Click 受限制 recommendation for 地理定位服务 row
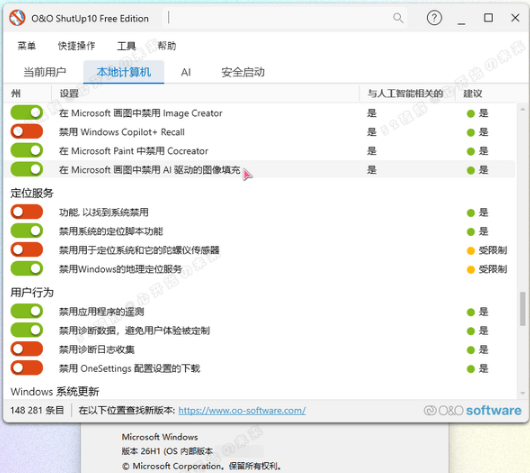This screenshot has height=473, width=530. [x=492, y=269]
